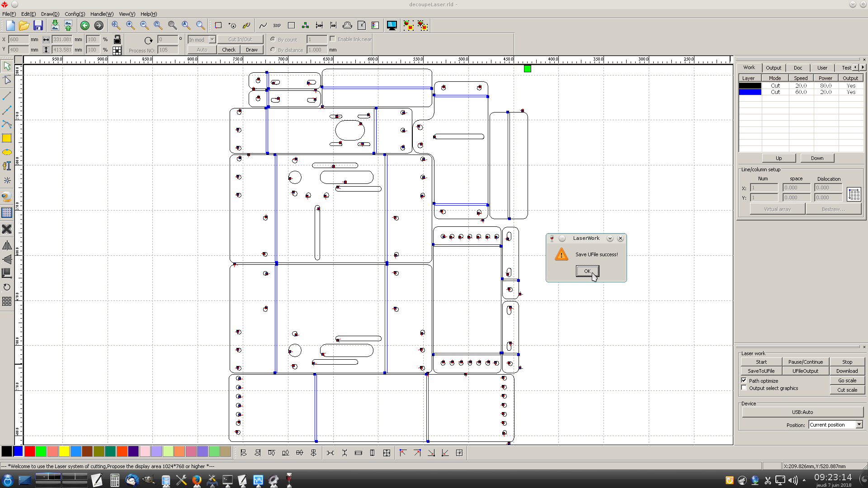Open the Position dropdown
Image resolution: width=868 pixels, height=488 pixels.
[x=859, y=425]
